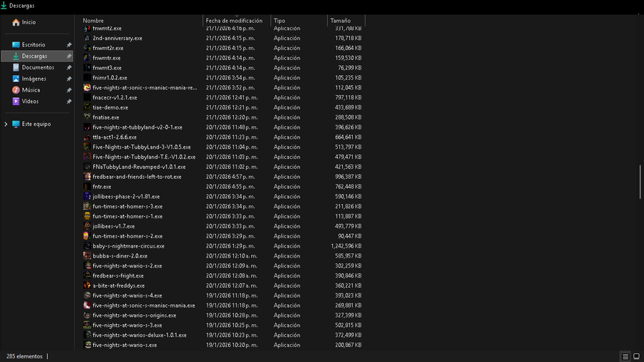This screenshot has height=362, width=644.
Task: Select file baby-s-nightmare-circus.exe
Action: tap(128, 246)
